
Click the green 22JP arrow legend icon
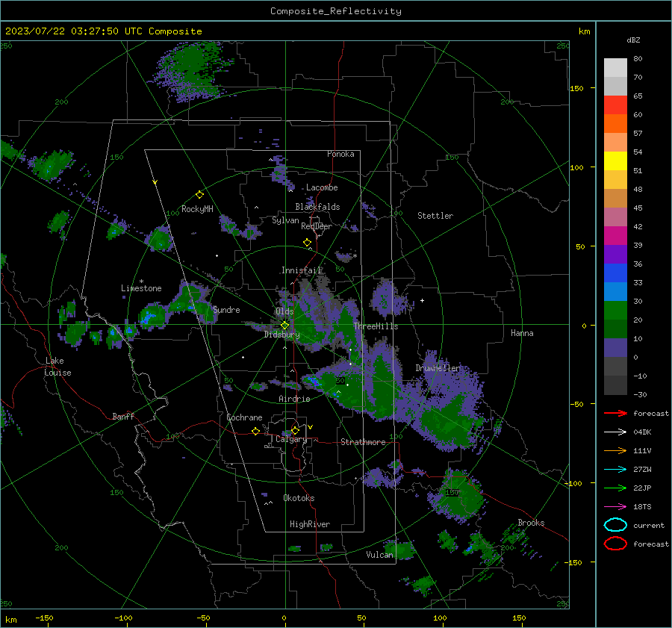point(615,488)
